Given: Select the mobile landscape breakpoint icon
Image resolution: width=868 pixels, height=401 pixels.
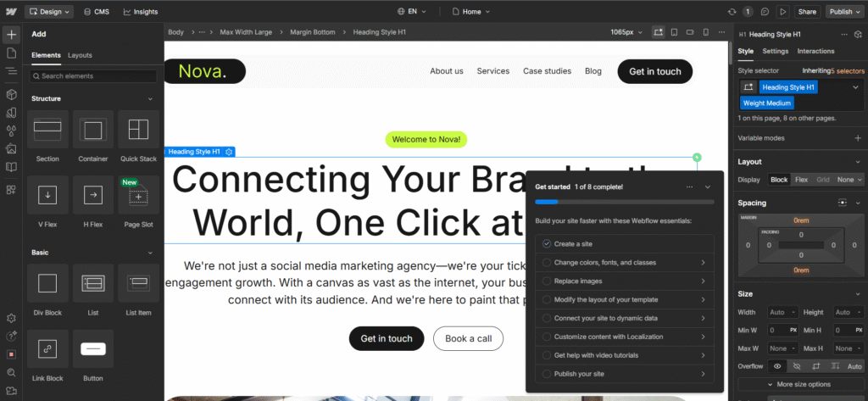Looking at the screenshot, I should [690, 32].
